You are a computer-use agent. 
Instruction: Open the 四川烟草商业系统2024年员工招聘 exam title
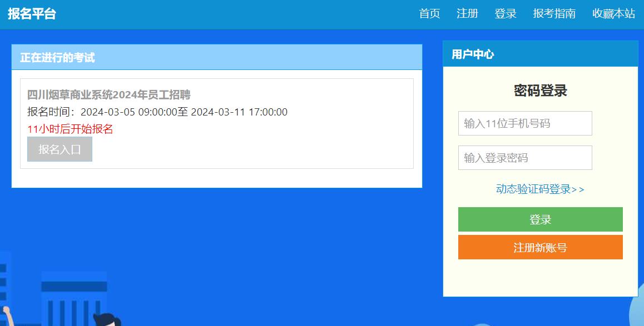[x=109, y=95]
